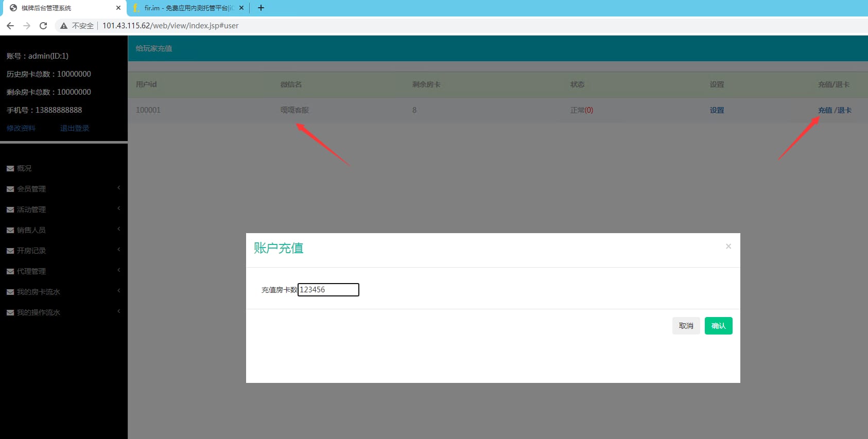Click the browser back arrow
868x439 pixels.
click(x=10, y=26)
